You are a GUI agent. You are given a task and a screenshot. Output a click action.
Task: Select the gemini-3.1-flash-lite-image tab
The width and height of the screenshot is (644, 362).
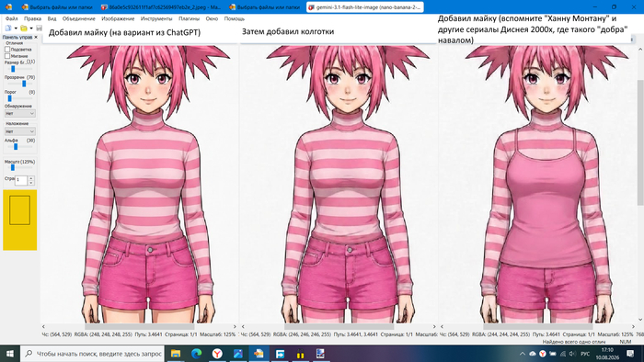[x=364, y=7]
